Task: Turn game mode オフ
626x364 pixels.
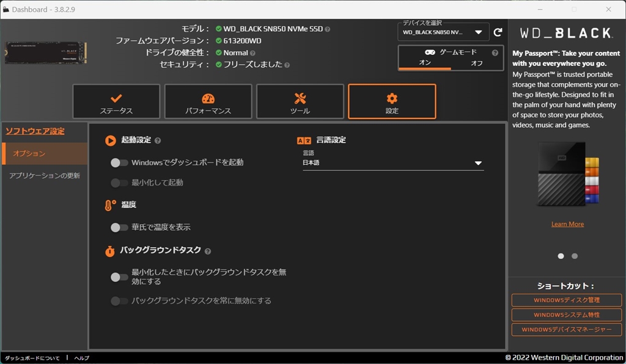Action: click(477, 63)
